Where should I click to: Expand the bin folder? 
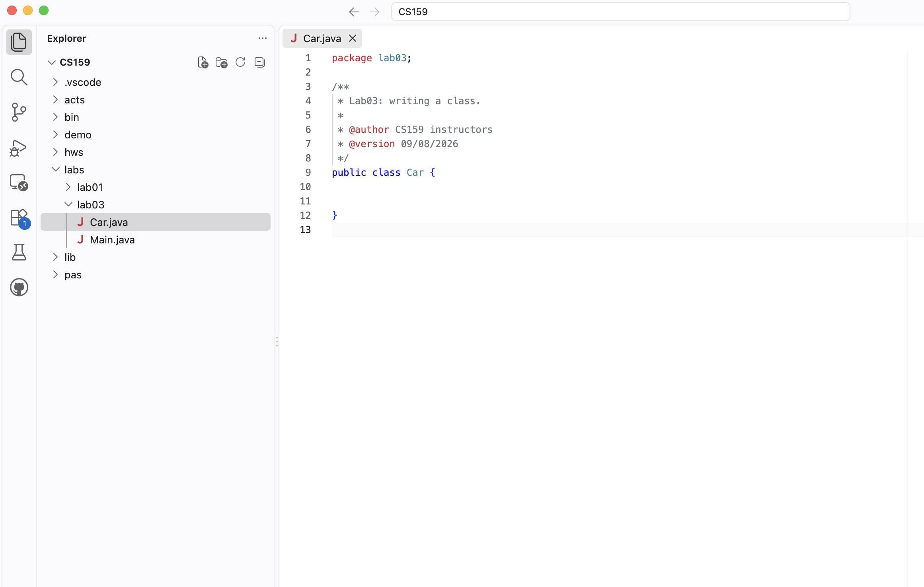click(x=55, y=117)
